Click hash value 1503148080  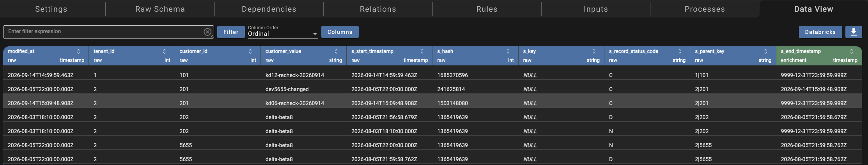[453, 103]
